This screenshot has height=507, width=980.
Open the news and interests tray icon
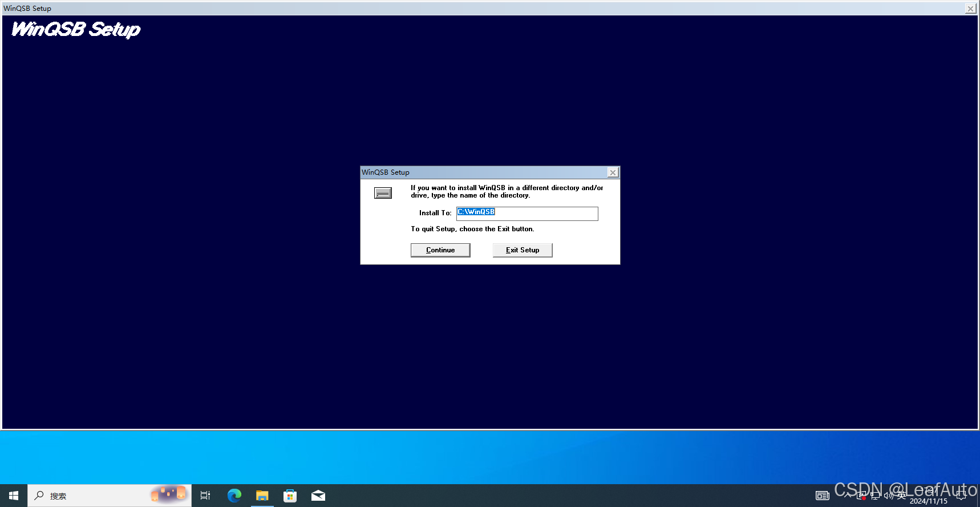[x=823, y=496]
